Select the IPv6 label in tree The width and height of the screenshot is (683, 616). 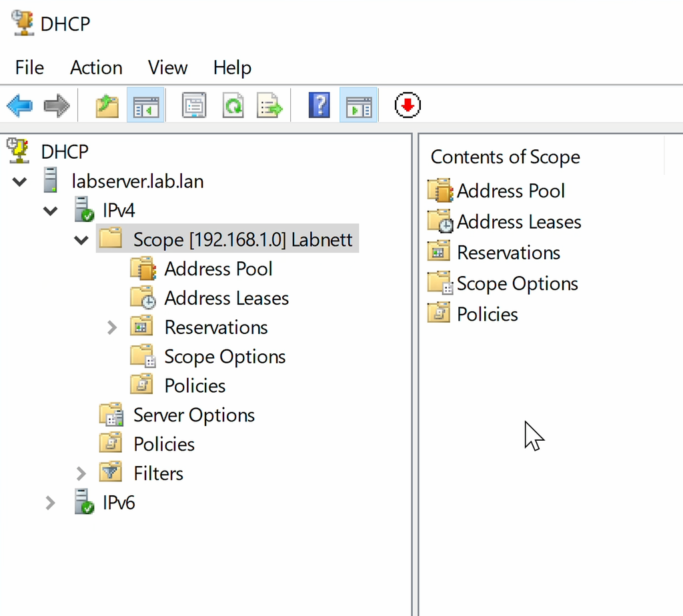click(x=119, y=503)
